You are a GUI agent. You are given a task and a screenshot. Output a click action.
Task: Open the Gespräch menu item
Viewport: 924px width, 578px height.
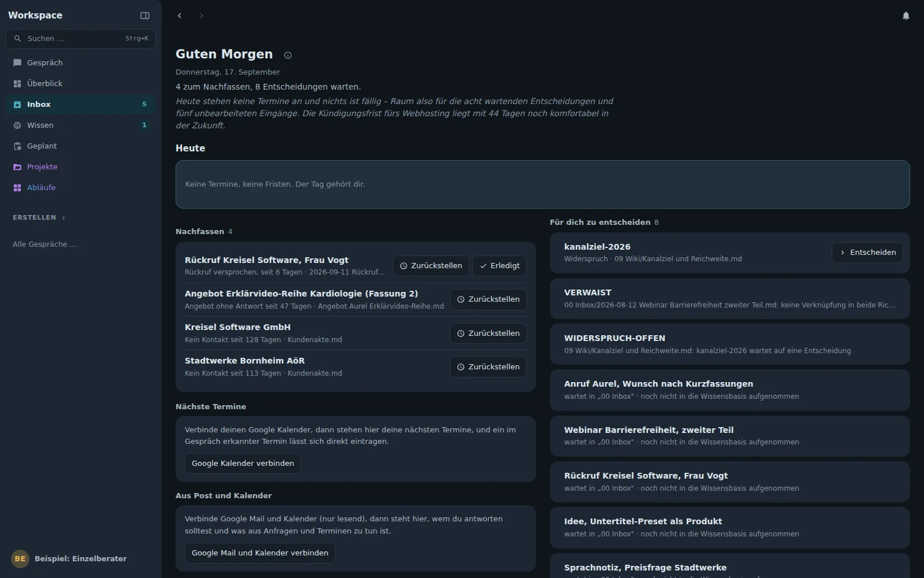coord(81,62)
